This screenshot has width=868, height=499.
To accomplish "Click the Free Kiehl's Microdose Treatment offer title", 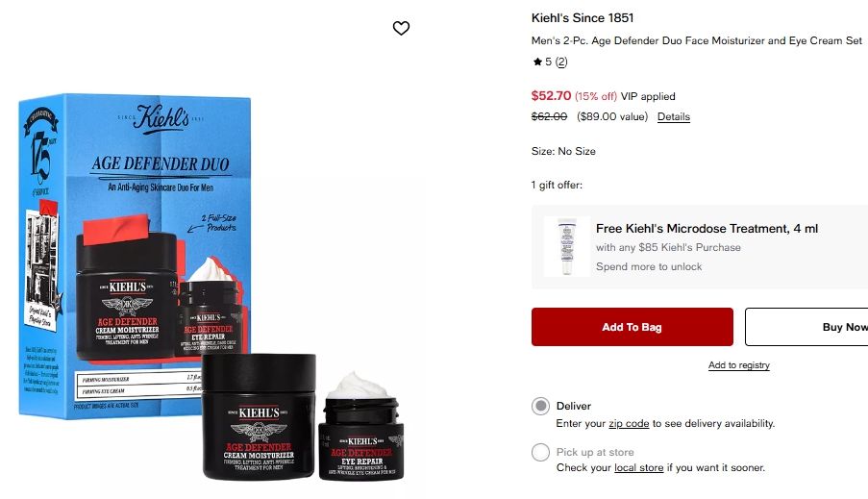I will click(x=707, y=228).
